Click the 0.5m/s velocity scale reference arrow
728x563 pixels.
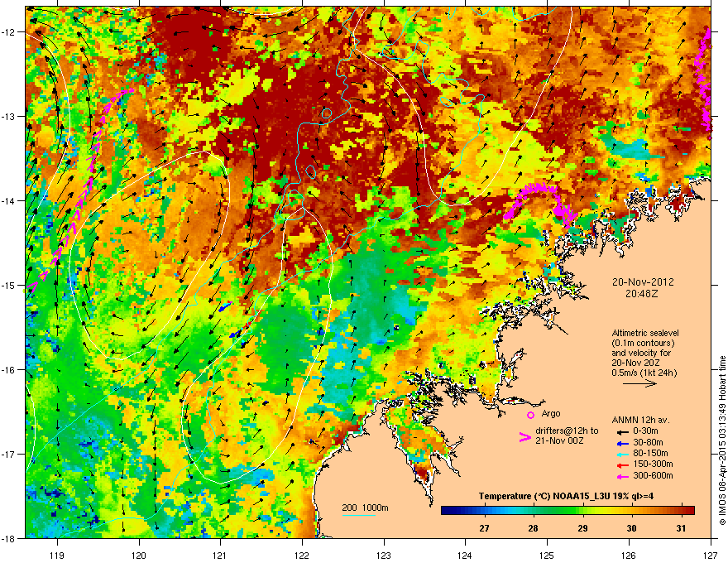tap(639, 383)
